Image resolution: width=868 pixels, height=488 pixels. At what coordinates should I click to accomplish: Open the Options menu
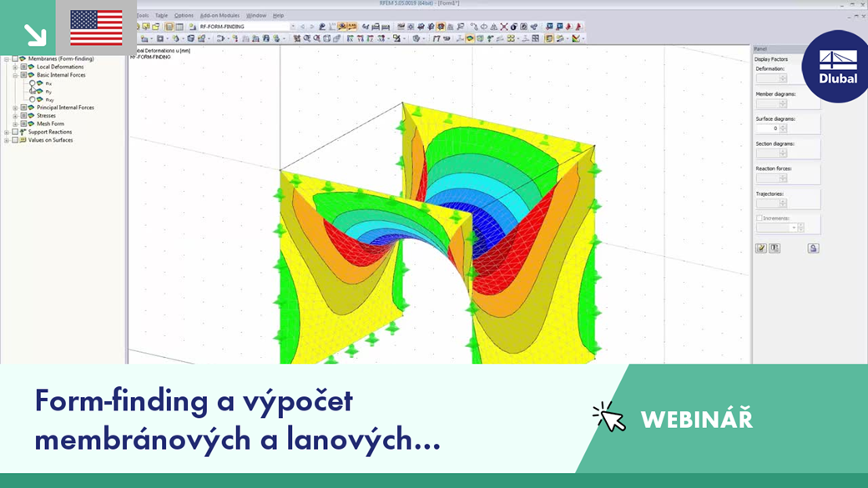[184, 16]
